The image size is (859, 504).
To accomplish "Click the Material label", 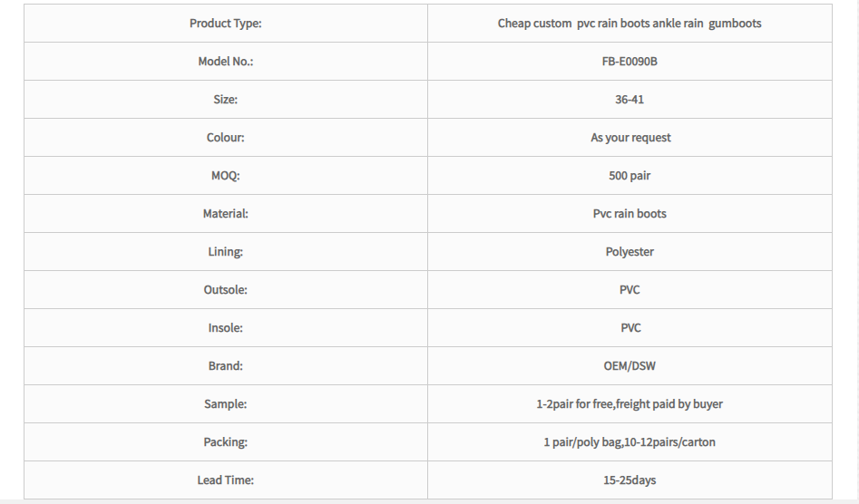I will pyautogui.click(x=226, y=213).
